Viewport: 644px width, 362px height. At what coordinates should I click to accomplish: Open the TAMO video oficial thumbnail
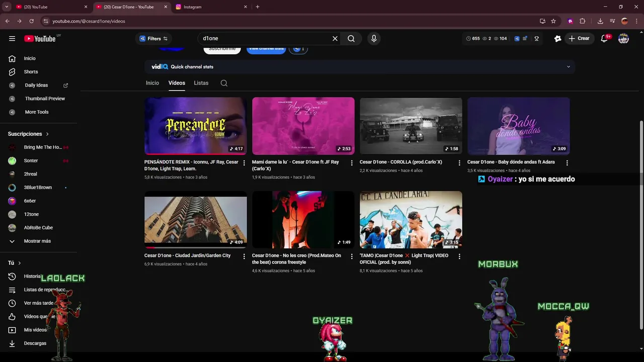411,220
